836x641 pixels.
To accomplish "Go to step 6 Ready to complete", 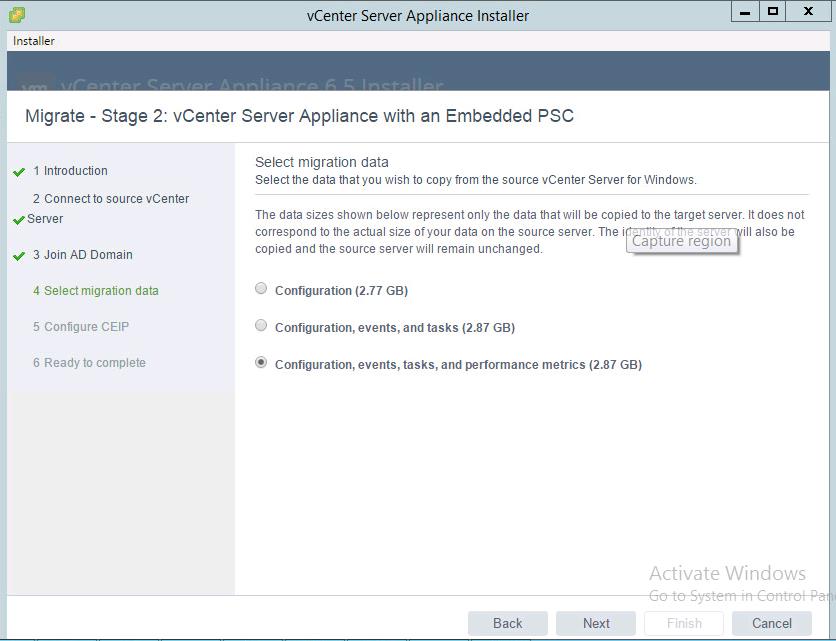I will (90, 363).
